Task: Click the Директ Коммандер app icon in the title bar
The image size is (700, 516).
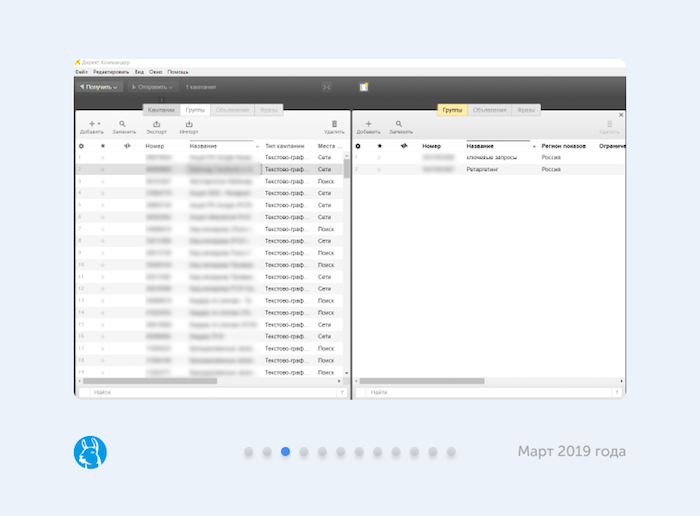Action: (x=77, y=62)
